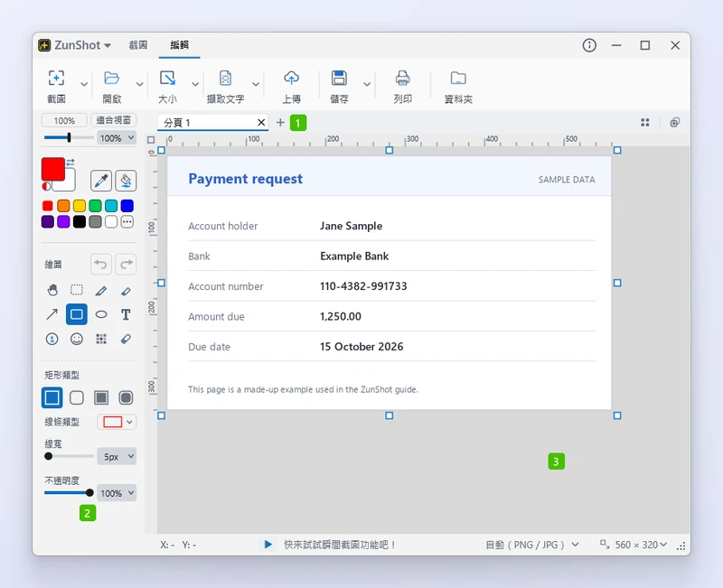
Task: Select the arrow drawing tool
Action: point(52,314)
